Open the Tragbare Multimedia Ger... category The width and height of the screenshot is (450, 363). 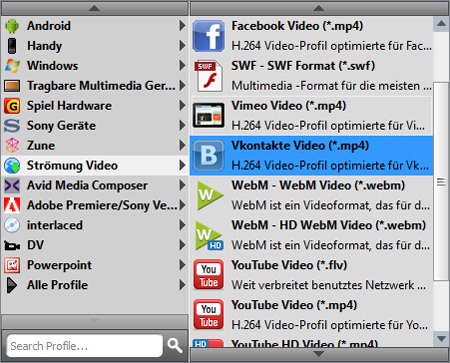tap(95, 86)
